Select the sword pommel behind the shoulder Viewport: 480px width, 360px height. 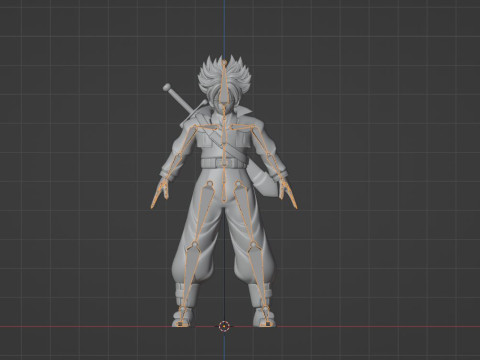pos(166,87)
